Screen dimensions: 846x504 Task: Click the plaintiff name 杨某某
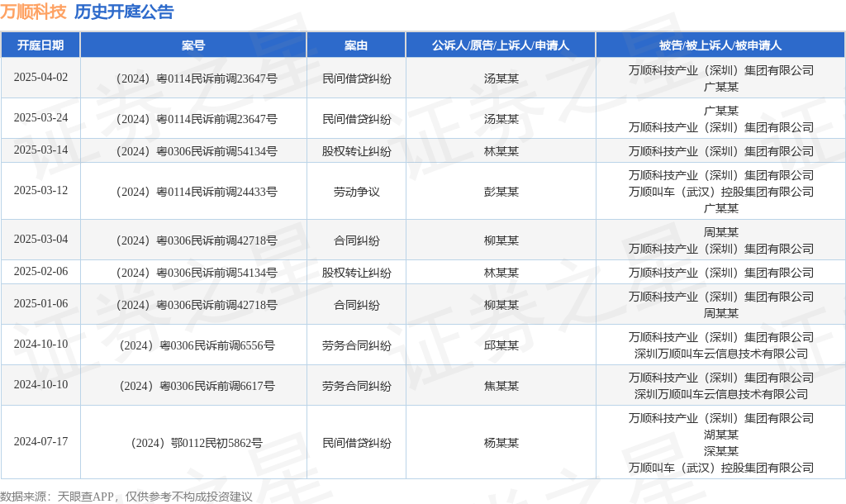(x=501, y=444)
